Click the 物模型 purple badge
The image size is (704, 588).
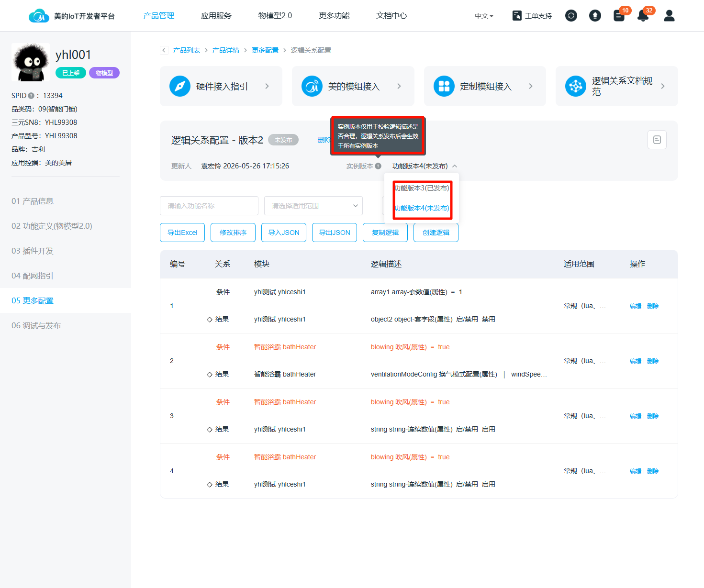coord(104,73)
